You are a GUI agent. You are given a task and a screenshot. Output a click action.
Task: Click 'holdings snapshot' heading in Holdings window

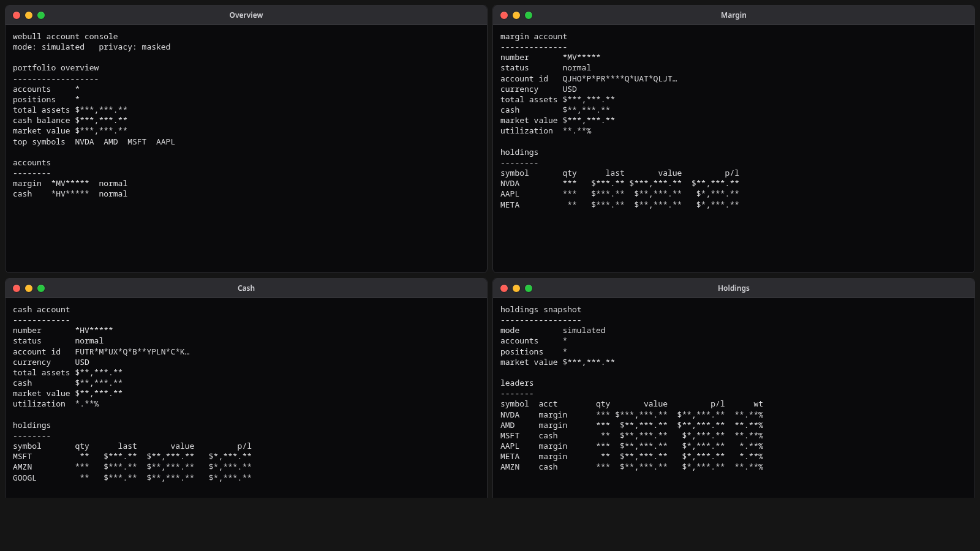tap(541, 310)
